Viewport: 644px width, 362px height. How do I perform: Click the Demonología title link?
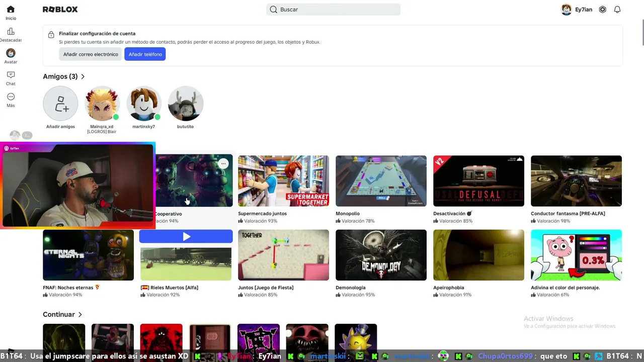tap(351, 288)
